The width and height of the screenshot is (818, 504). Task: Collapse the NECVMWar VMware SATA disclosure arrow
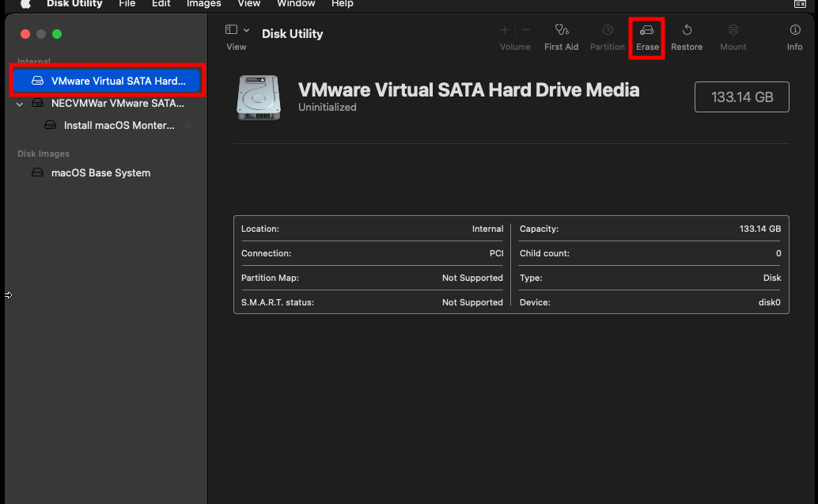coord(20,104)
